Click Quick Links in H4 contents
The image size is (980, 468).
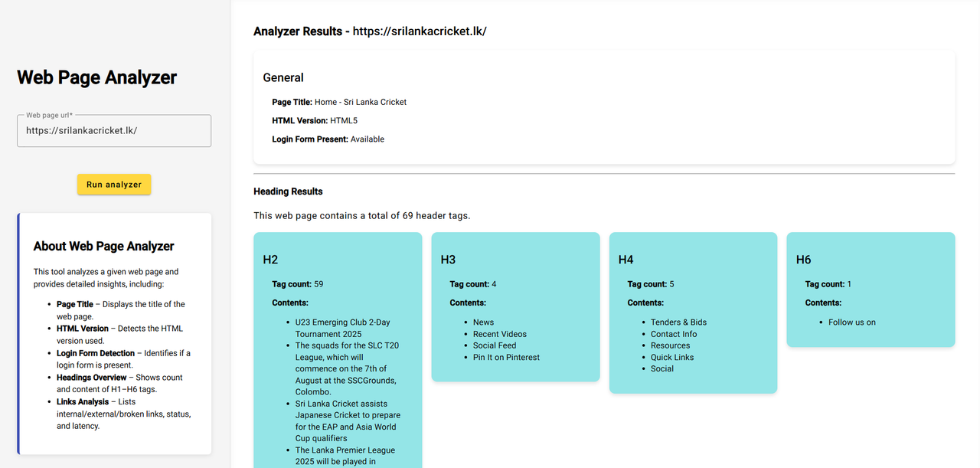point(672,357)
